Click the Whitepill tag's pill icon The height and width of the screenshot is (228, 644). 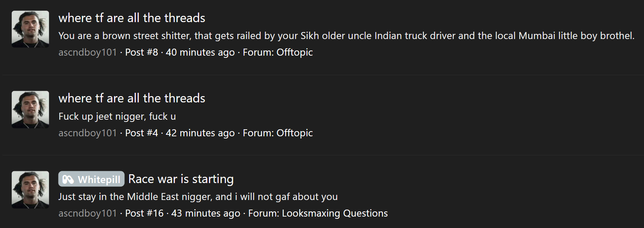(68, 179)
